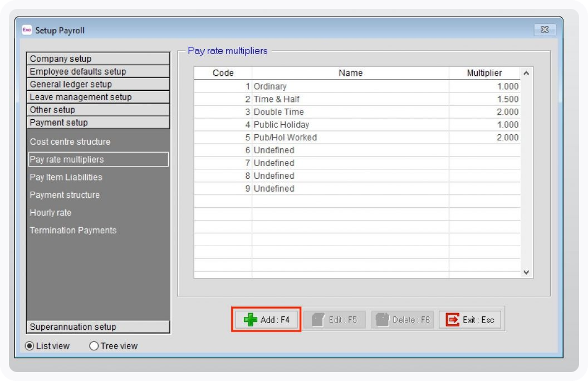The height and width of the screenshot is (381, 588).
Task: Open Termination Payments settings
Action: click(73, 231)
